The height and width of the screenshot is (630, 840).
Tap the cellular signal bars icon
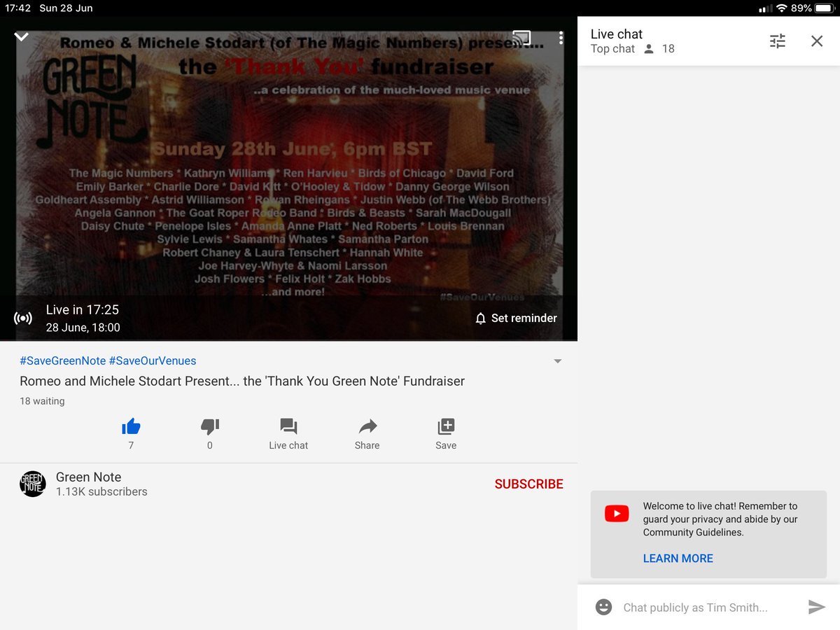coord(765,8)
